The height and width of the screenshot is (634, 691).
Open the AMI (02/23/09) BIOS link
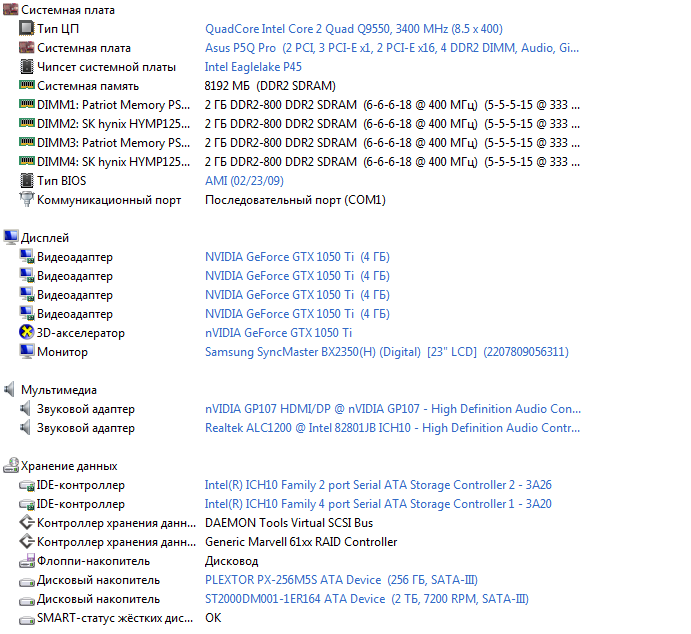point(244,181)
